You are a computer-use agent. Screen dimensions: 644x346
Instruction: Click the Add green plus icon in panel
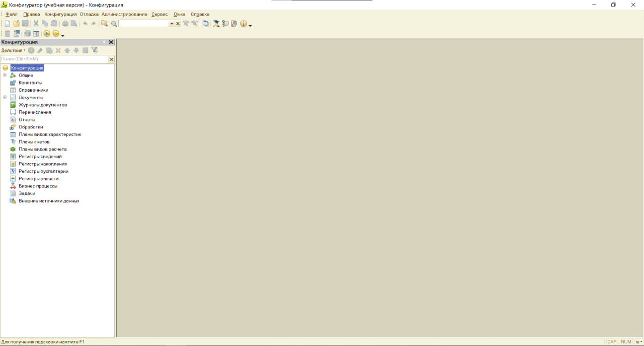31,50
